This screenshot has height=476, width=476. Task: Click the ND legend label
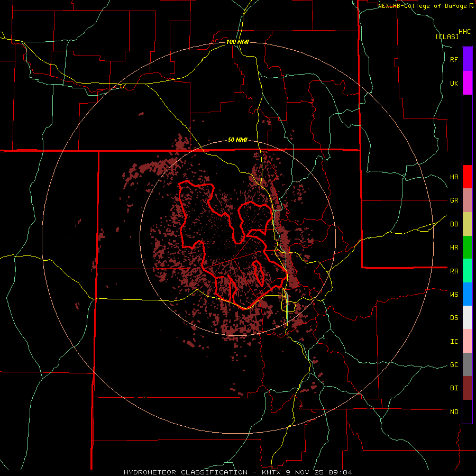coord(454,412)
